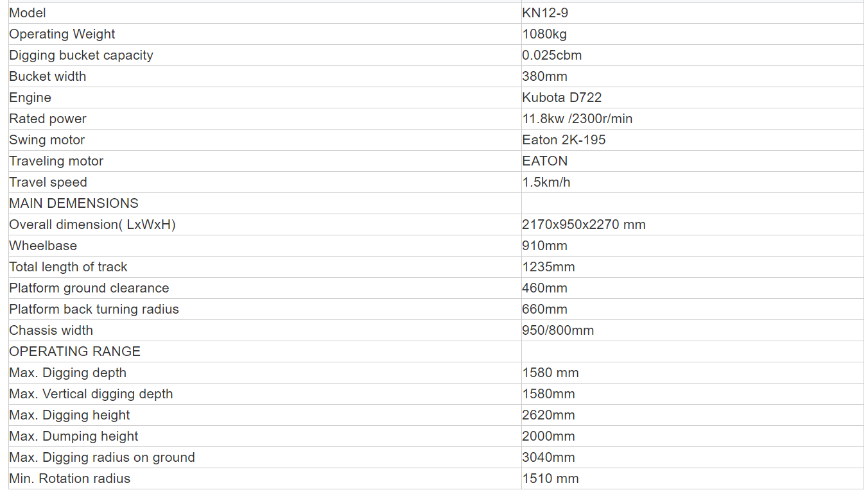The height and width of the screenshot is (499, 868).
Task: Click the 950/800mm chassis width value
Action: tap(558, 330)
